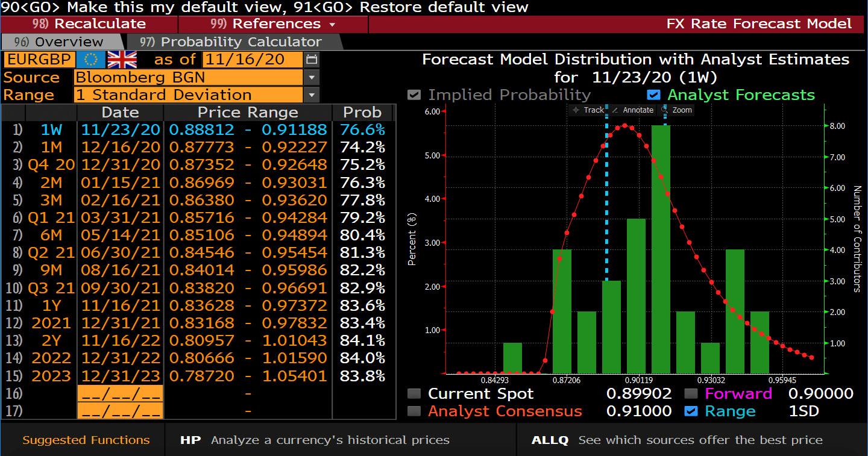Viewport: 868px width, 456px height.
Task: Enable the Forward checkbox
Action: tap(691, 394)
